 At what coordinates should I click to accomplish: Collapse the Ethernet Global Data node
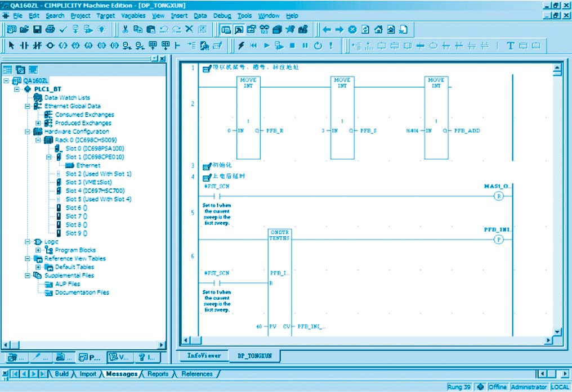pyautogui.click(x=28, y=106)
